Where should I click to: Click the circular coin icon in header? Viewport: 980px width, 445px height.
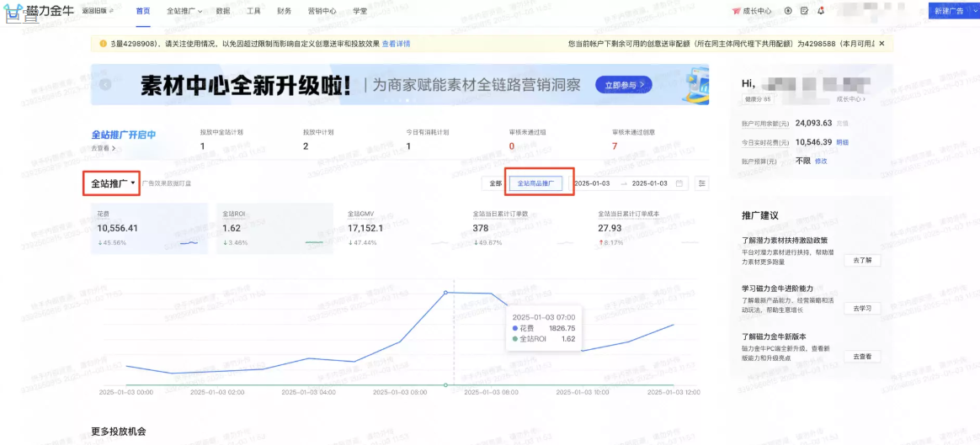[x=788, y=11]
